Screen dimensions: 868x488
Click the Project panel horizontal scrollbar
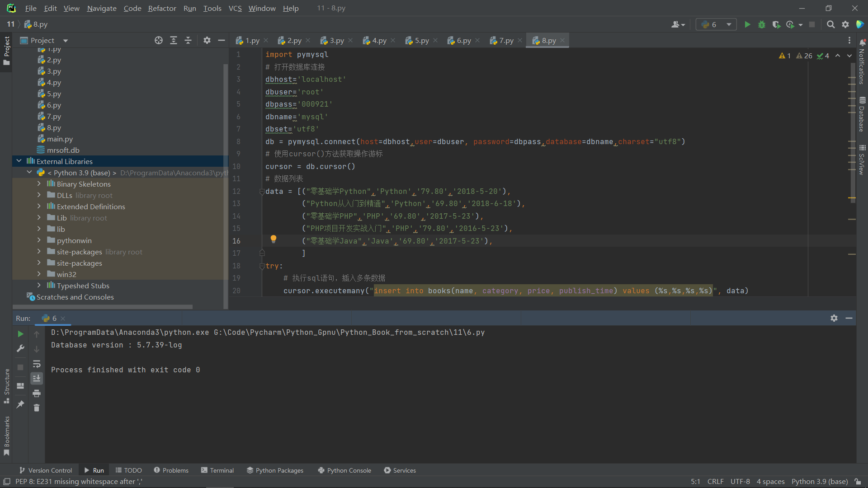coord(103,307)
